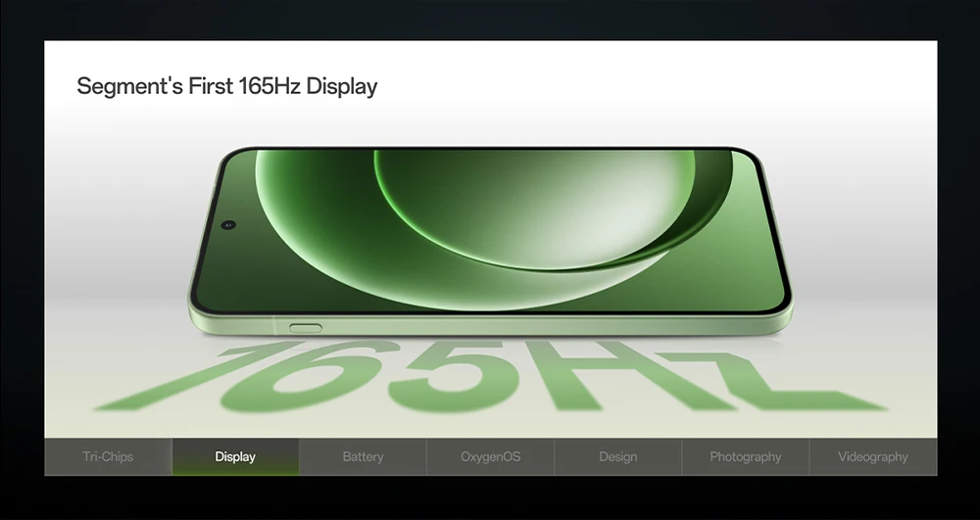Select the highlighted Display tab
This screenshot has height=520, width=980.
pos(235,457)
